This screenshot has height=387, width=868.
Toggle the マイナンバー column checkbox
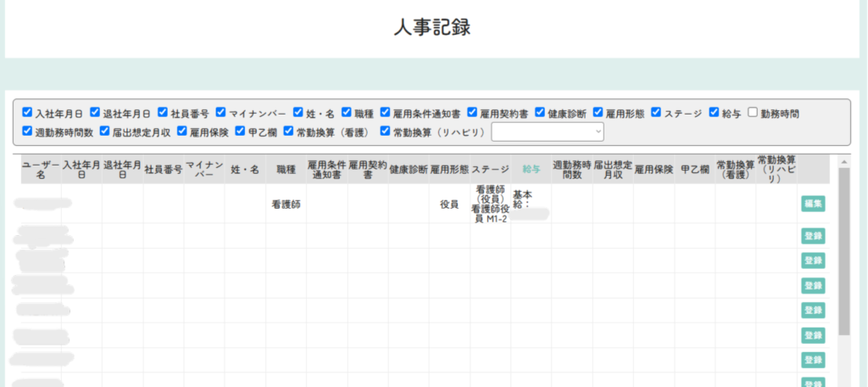click(220, 113)
